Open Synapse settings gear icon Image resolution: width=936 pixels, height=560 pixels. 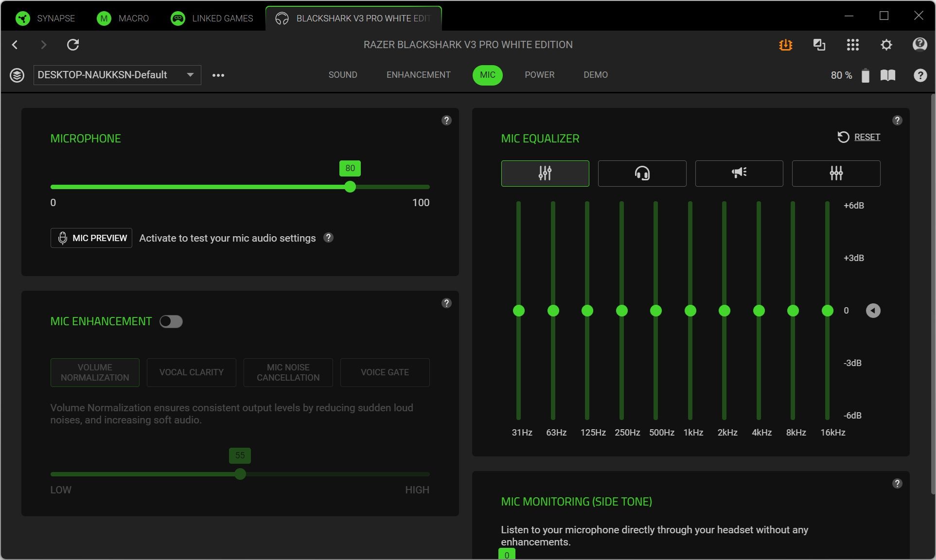pyautogui.click(x=886, y=44)
